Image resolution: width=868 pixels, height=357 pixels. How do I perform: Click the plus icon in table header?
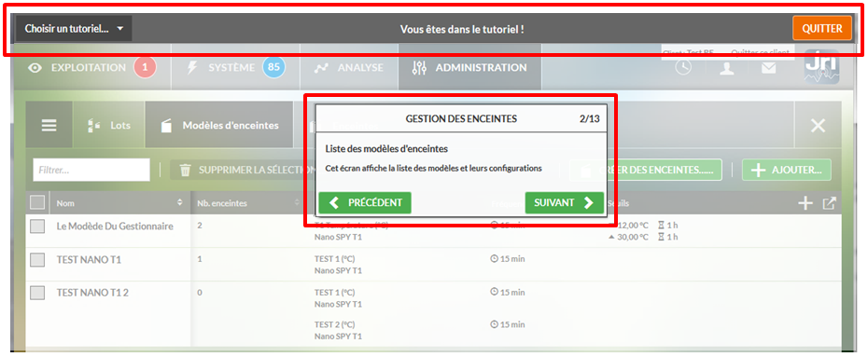[x=805, y=203]
